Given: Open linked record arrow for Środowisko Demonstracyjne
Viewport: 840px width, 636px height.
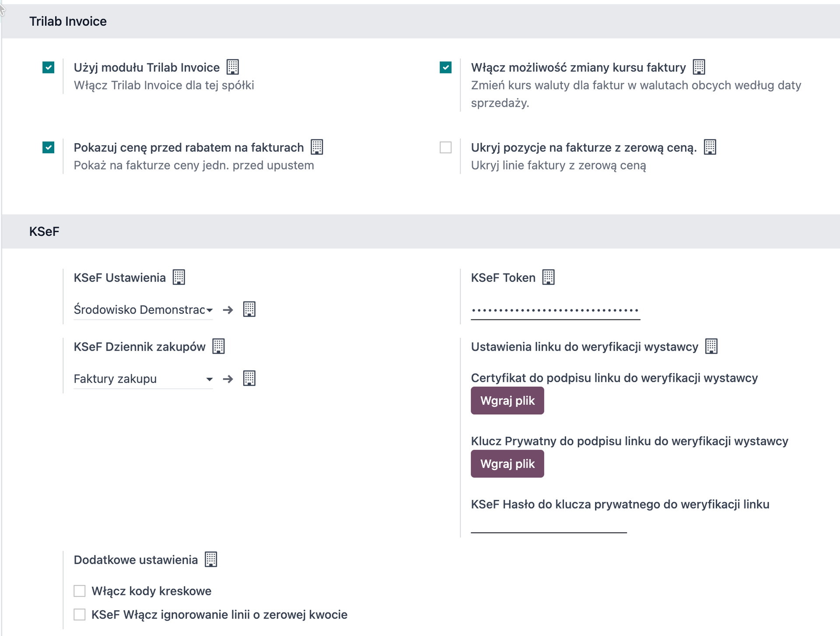Looking at the screenshot, I should pyautogui.click(x=228, y=310).
